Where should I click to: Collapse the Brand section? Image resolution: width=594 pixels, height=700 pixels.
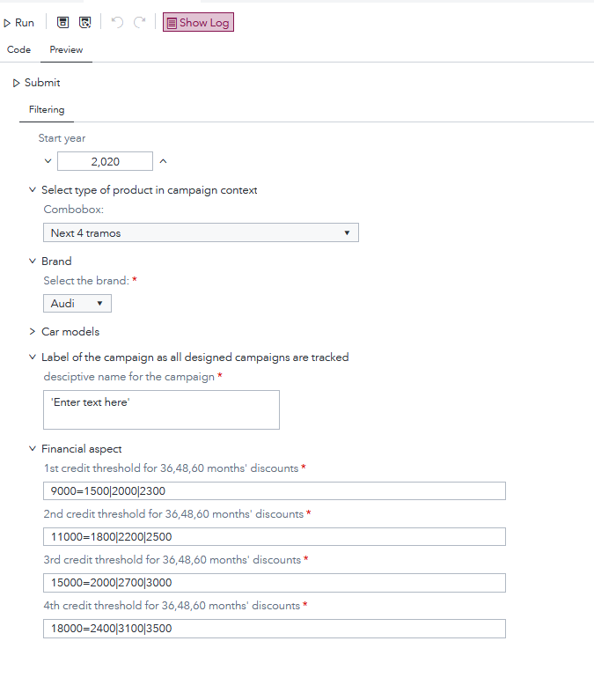pos(33,262)
